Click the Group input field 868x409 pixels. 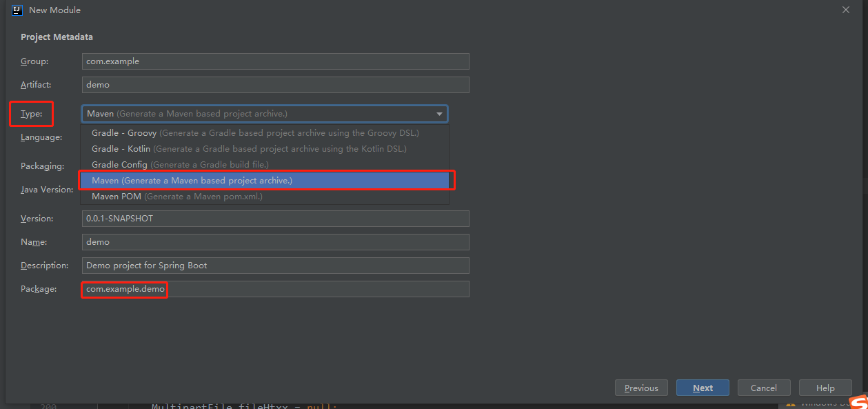coord(275,61)
